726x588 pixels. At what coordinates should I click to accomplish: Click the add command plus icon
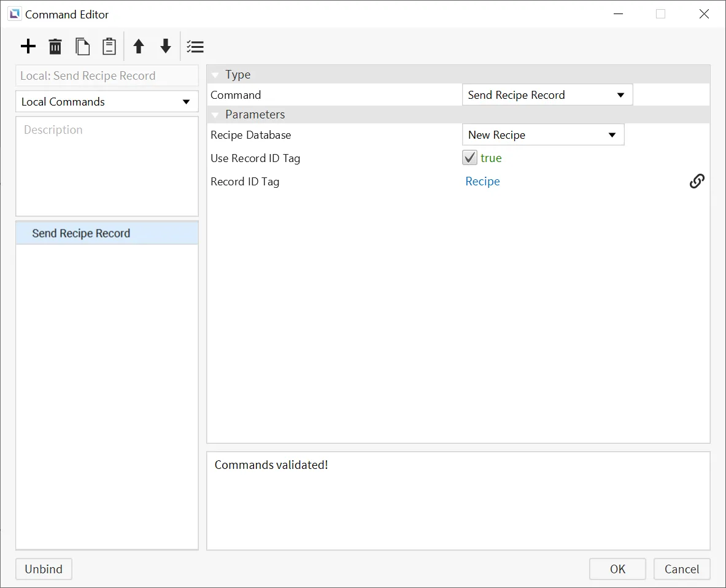coord(28,47)
